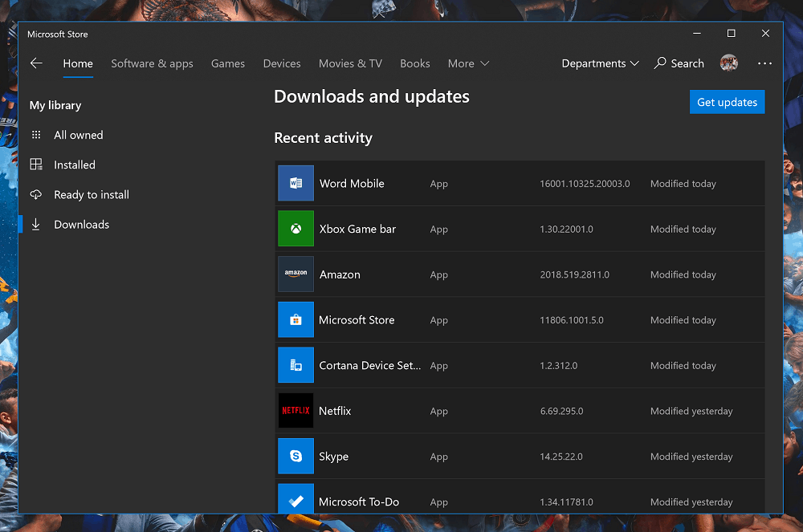Click the Microsoft To-Do list row
Screen dimensions: 803x532
pyautogui.click(x=519, y=498)
